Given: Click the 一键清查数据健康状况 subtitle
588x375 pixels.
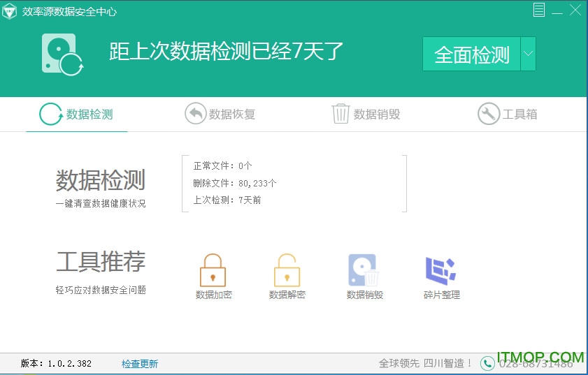Looking at the screenshot, I should tap(101, 203).
